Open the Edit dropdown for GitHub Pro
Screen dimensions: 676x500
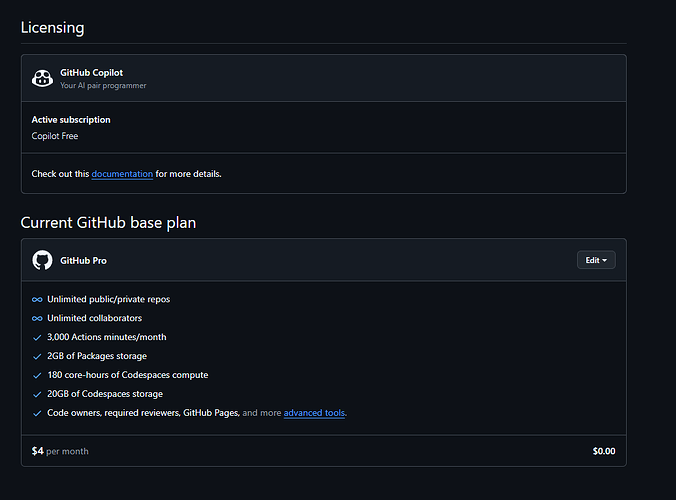(x=596, y=260)
